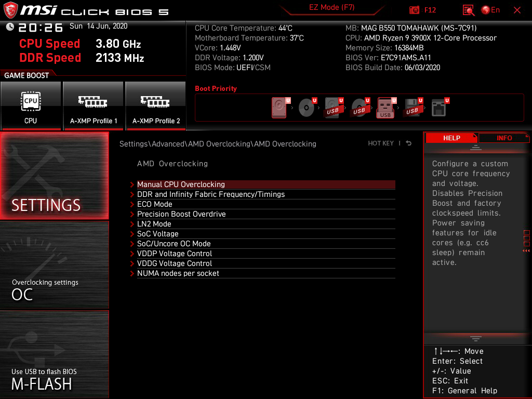This screenshot has height=399, width=532.
Task: Click the HOT KEY label
Action: [x=381, y=143]
